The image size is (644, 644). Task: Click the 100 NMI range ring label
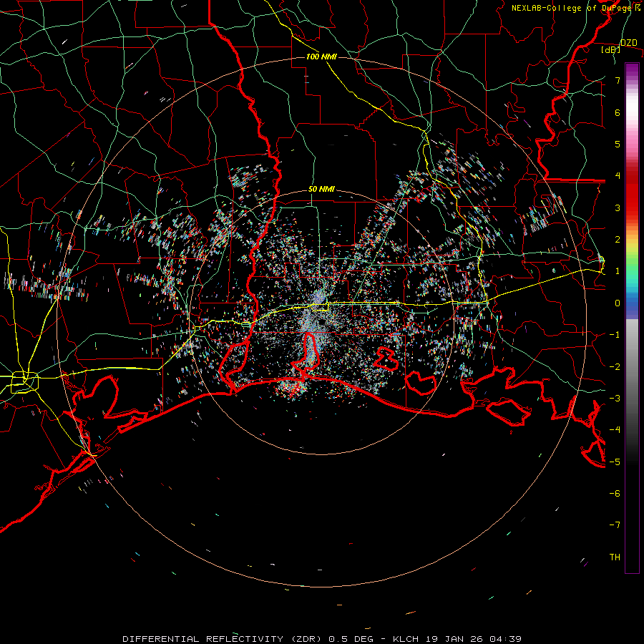[321, 57]
